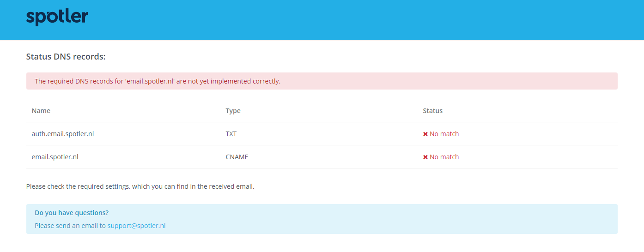Select the CNAME type cell
Screen dimensions: 644x252
(x=237, y=157)
